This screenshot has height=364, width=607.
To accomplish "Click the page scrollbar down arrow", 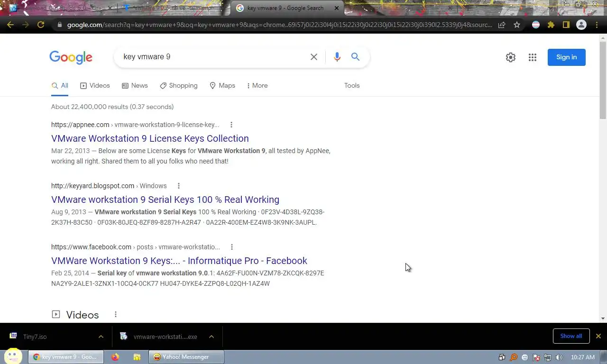I will point(603,318).
